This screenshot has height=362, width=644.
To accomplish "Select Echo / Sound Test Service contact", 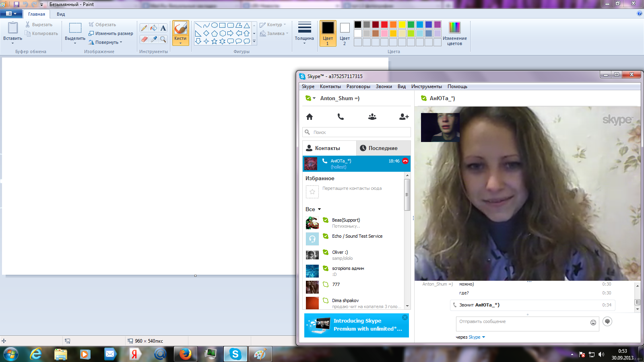I will point(353,239).
